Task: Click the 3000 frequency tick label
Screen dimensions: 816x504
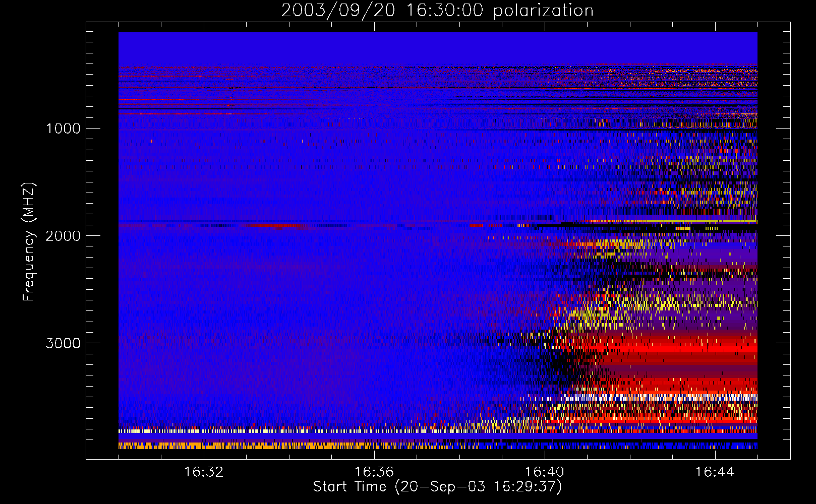Action: (63, 343)
